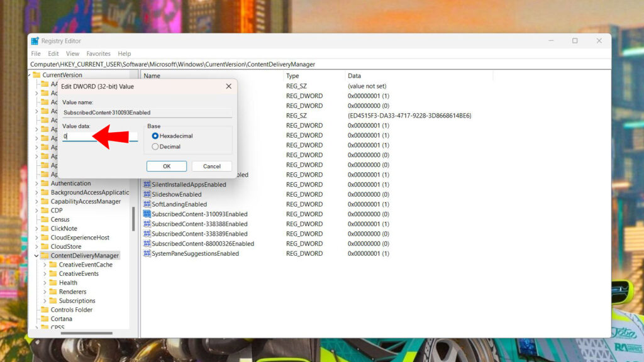
Task: Click the ContentDeliveryManager folder icon
Action: 45,255
